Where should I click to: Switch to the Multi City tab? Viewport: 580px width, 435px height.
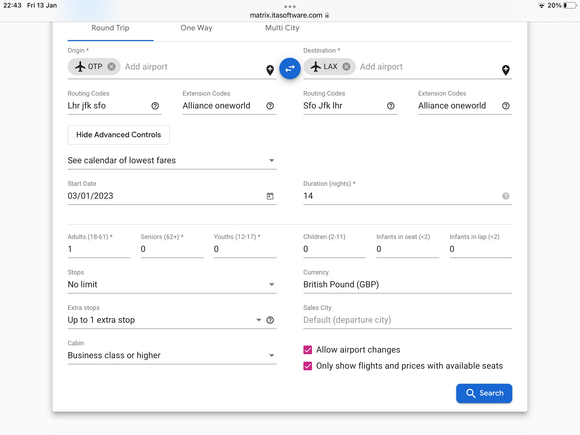282,28
